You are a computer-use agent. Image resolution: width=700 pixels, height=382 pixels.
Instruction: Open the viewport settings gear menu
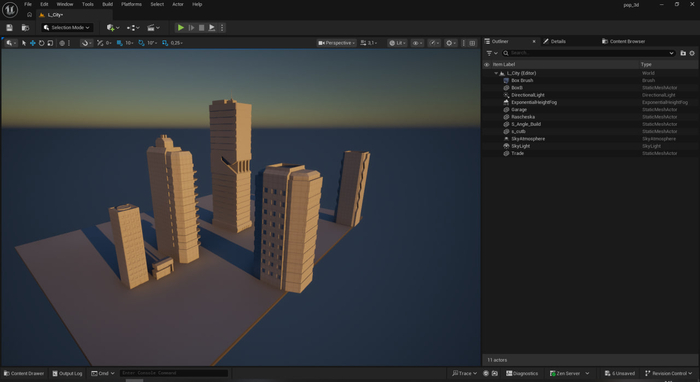tap(450, 43)
